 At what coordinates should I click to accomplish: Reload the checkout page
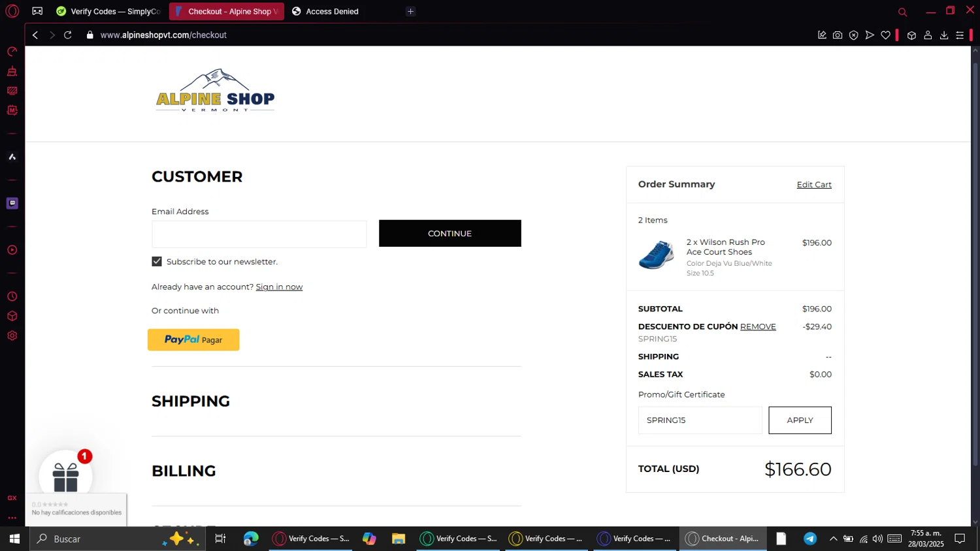pos(68,35)
